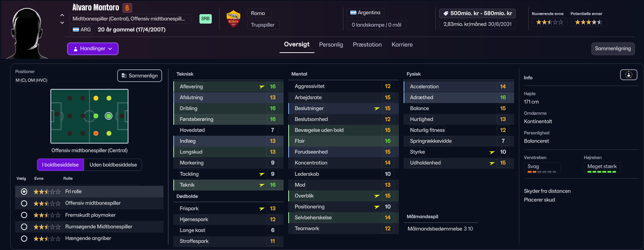644x250 pixels.
Task: Click the Sammenligning button at top right
Action: pyautogui.click(x=613, y=49)
